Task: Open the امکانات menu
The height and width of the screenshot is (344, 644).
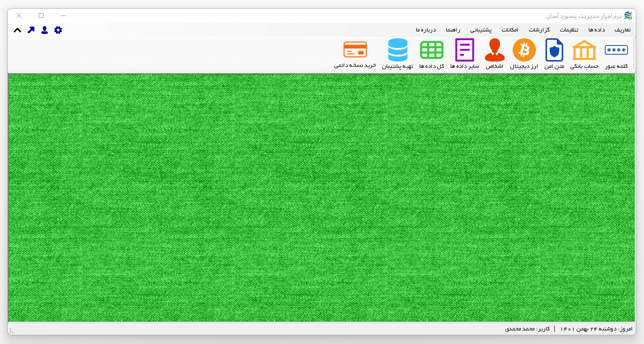Action: click(x=510, y=30)
